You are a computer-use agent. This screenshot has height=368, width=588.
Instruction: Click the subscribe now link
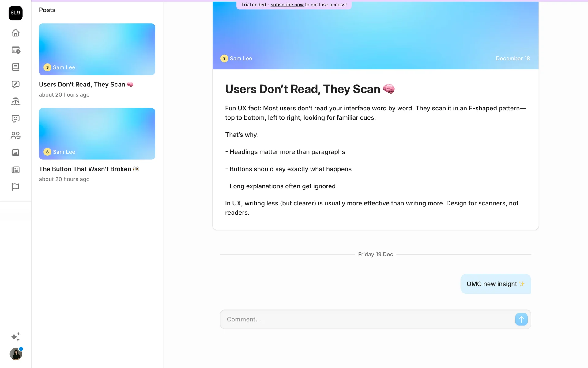[x=287, y=5]
